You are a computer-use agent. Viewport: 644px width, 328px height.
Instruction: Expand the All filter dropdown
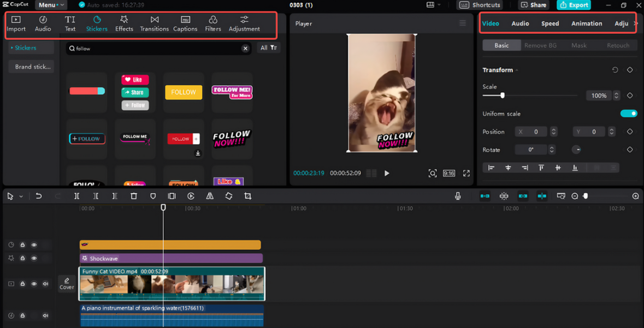[x=268, y=48]
